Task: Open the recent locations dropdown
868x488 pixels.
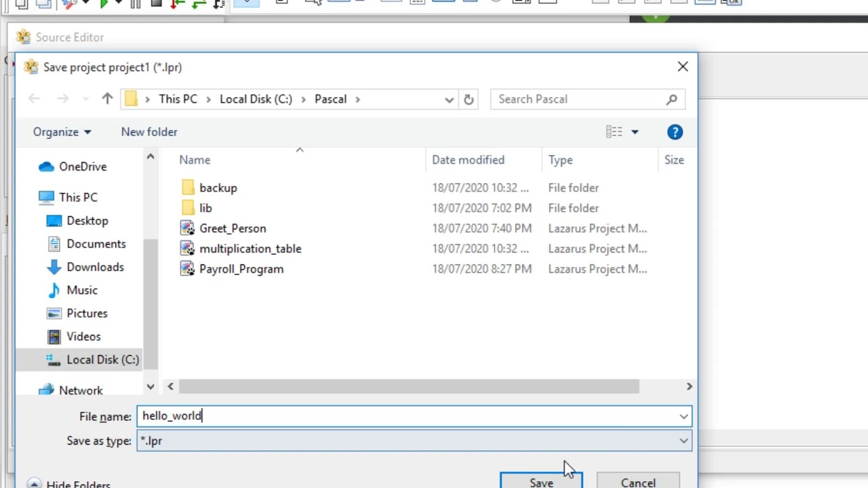Action: (x=85, y=100)
